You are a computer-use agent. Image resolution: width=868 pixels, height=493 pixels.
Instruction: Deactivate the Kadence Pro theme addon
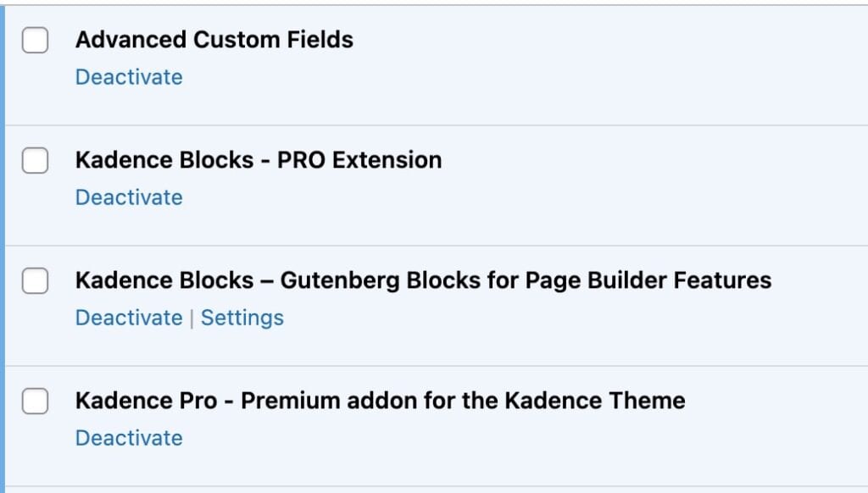pyautogui.click(x=129, y=438)
